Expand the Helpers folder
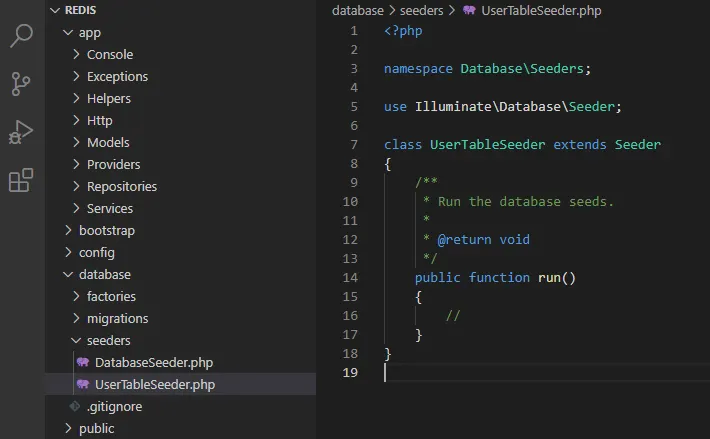This screenshot has width=710, height=439. tap(76, 98)
